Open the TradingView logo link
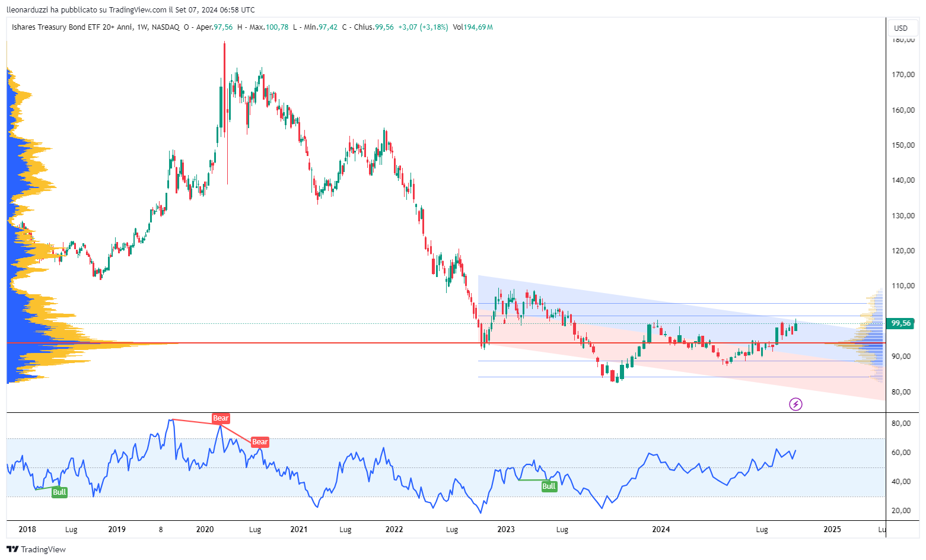 (36, 549)
